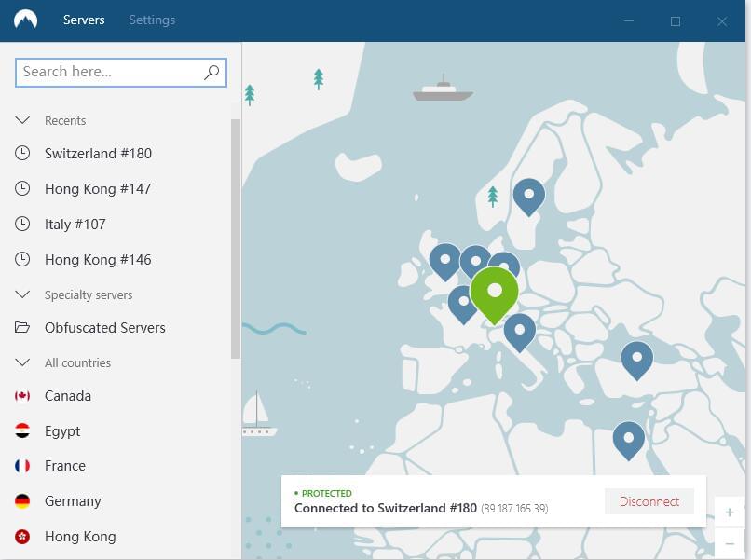Click the IP address 89.187.165.39

(x=514, y=509)
